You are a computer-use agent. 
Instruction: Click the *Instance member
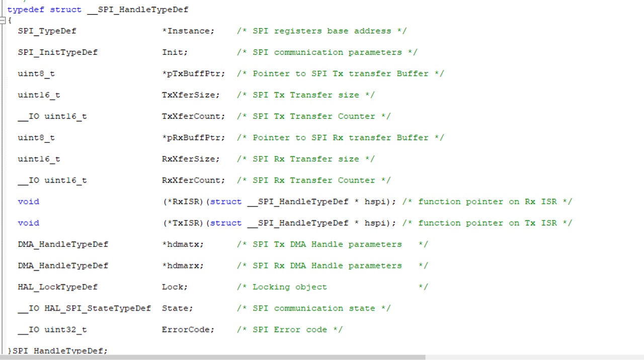click(x=188, y=31)
